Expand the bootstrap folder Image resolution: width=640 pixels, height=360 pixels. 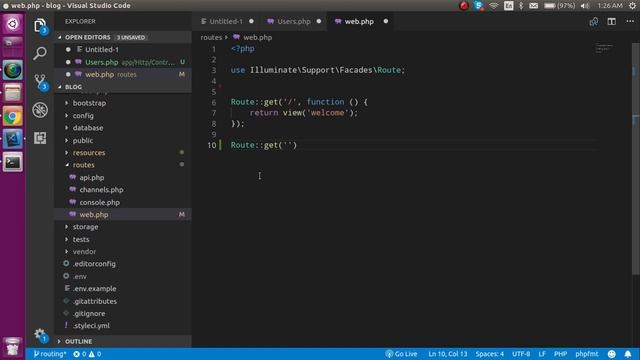(123, 103)
